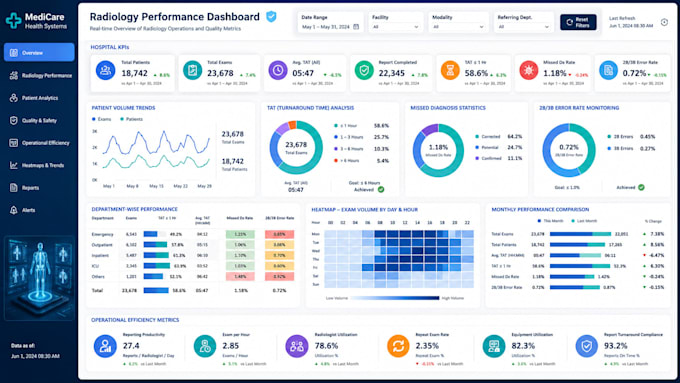Click the heatmap low-to-high volume gradient bar

(x=395, y=298)
